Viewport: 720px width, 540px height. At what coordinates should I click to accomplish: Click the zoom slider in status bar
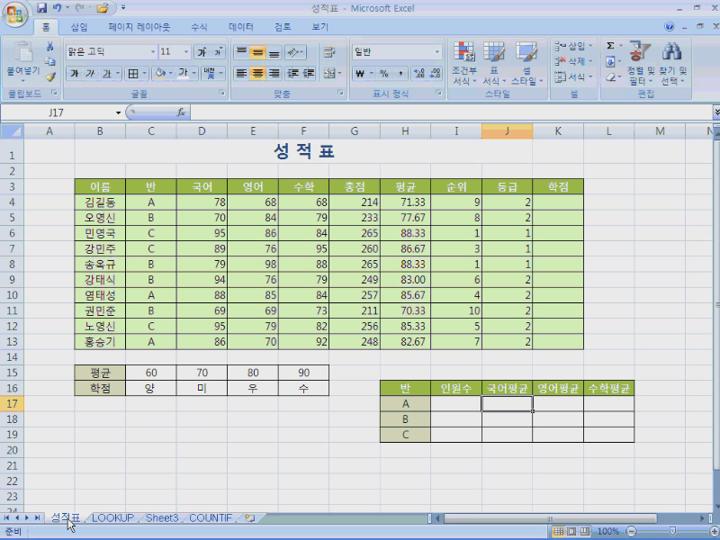coord(672,531)
